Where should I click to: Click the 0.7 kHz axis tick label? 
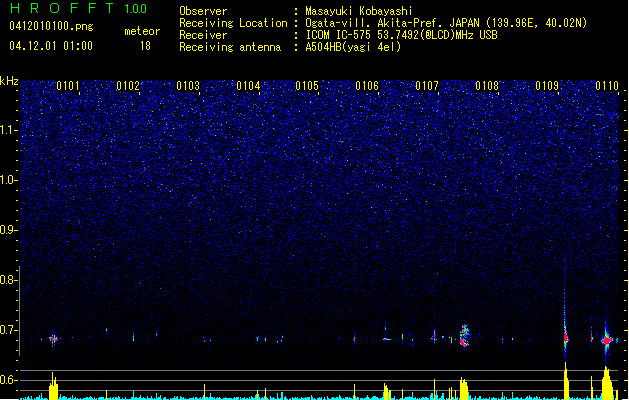tap(9, 330)
